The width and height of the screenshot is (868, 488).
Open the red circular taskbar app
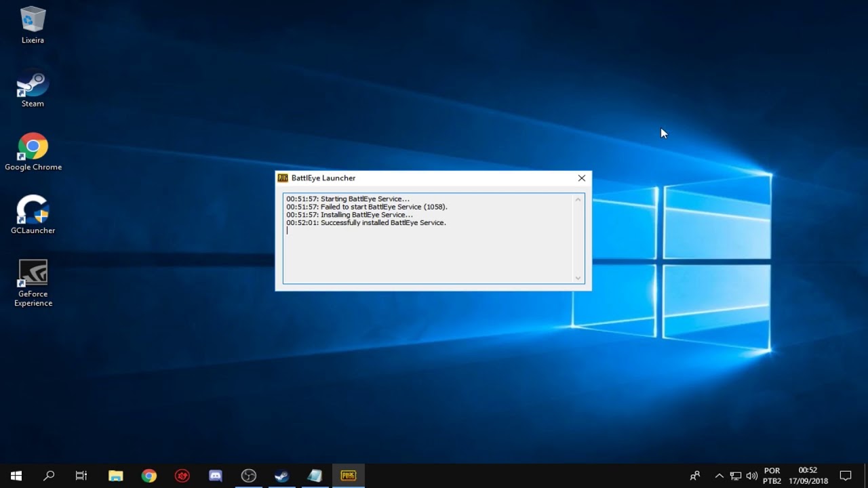click(182, 476)
